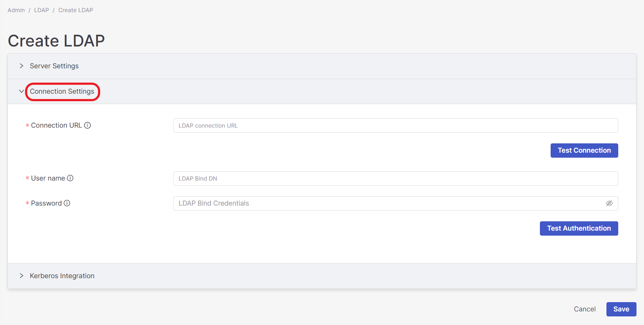Expand Server Settings chevron
Viewport: 644px width, 325px height.
coord(21,66)
